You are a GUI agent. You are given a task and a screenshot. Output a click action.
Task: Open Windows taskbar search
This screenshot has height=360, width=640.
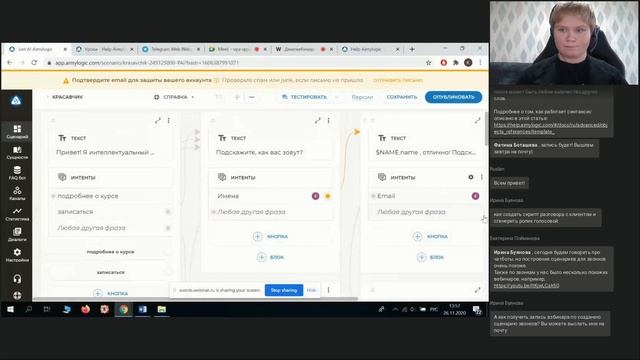29,309
